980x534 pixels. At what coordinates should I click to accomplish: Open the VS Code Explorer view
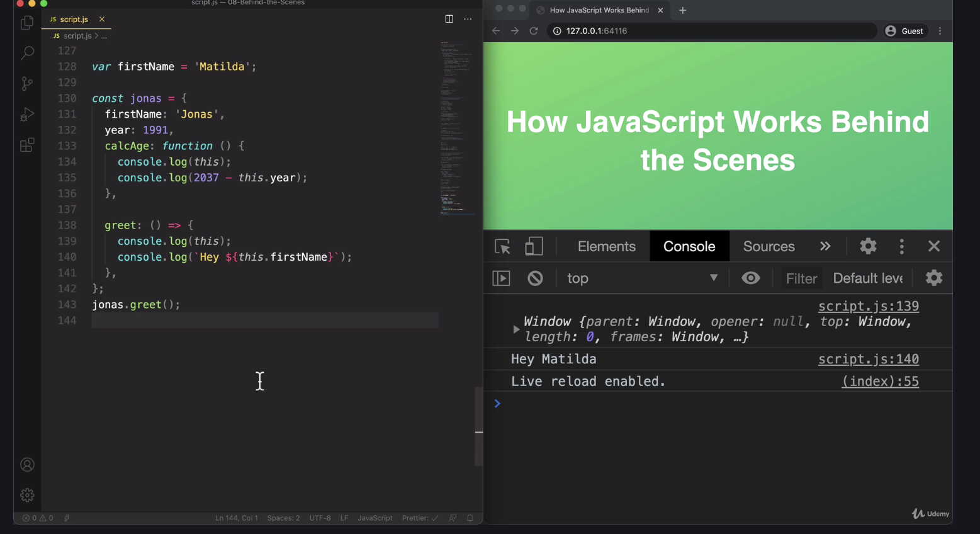click(27, 23)
